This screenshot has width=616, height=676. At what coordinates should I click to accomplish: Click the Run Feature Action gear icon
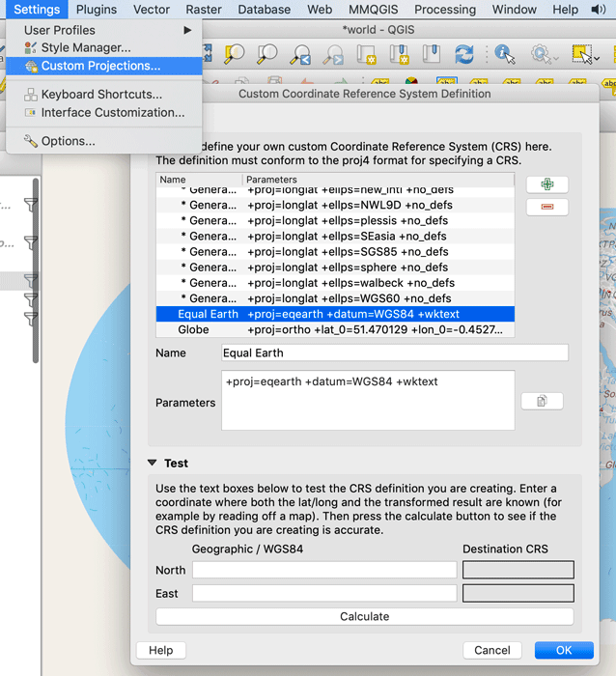pyautogui.click(x=540, y=54)
